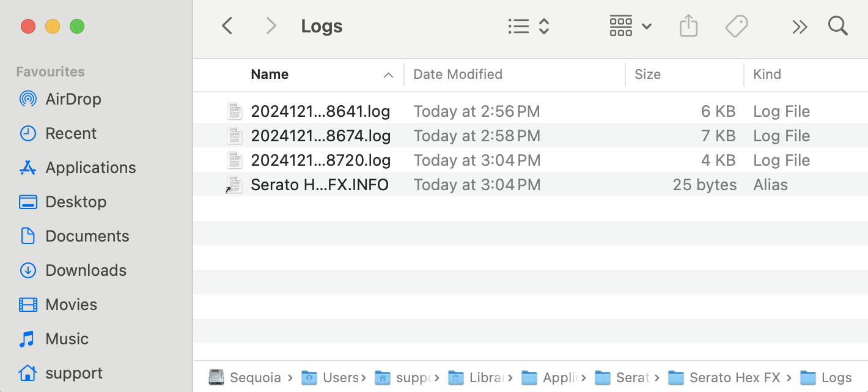Click the yellow minimize window button
This screenshot has width=868, height=392.
pos(53,26)
